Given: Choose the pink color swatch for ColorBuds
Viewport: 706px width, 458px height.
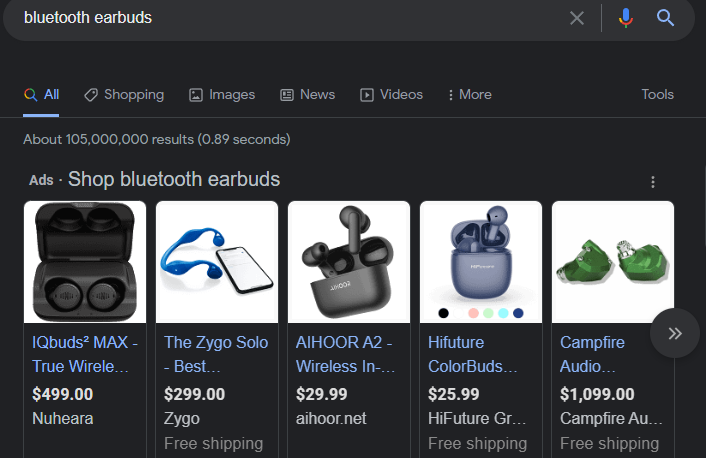Looking at the screenshot, I should point(473,313).
